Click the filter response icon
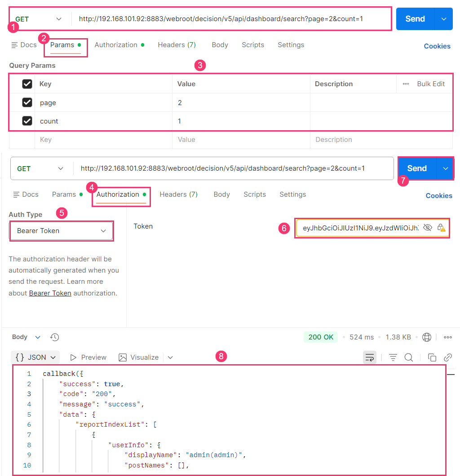Image resolution: width=460 pixels, height=476 pixels. (x=393, y=357)
